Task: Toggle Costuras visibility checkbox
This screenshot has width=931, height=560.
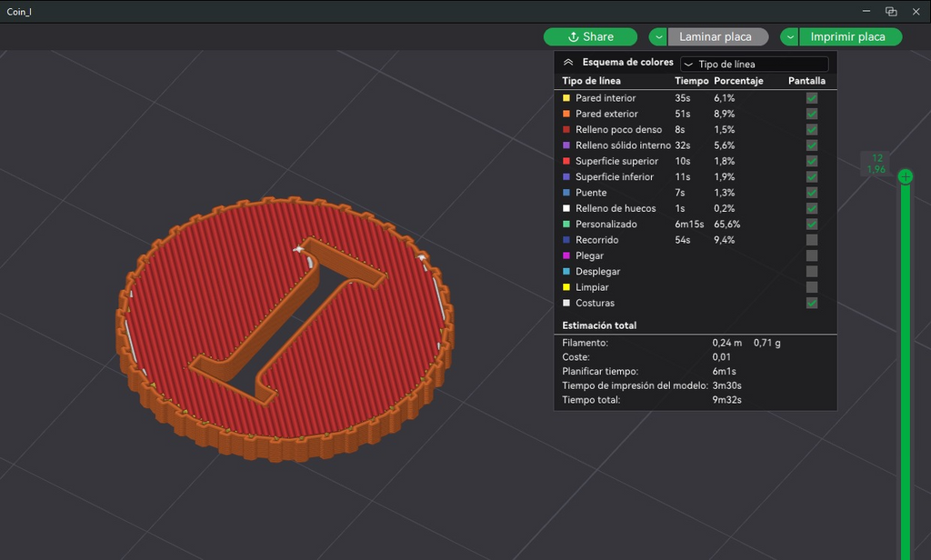Action: click(x=812, y=303)
